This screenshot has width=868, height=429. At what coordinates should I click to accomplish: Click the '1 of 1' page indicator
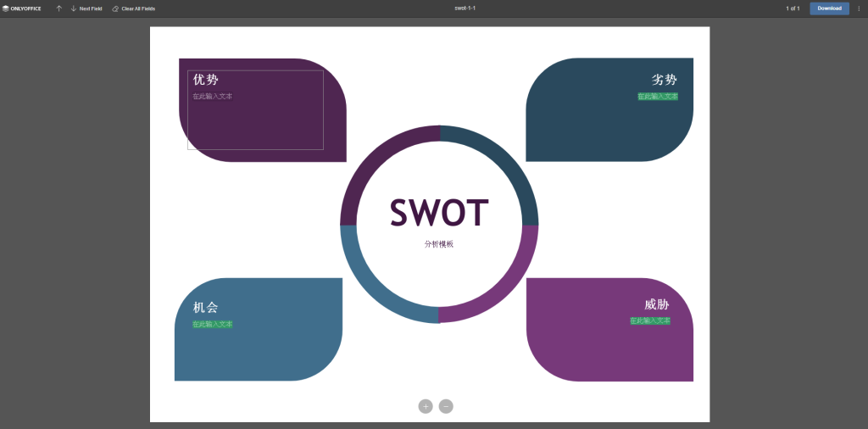point(793,8)
